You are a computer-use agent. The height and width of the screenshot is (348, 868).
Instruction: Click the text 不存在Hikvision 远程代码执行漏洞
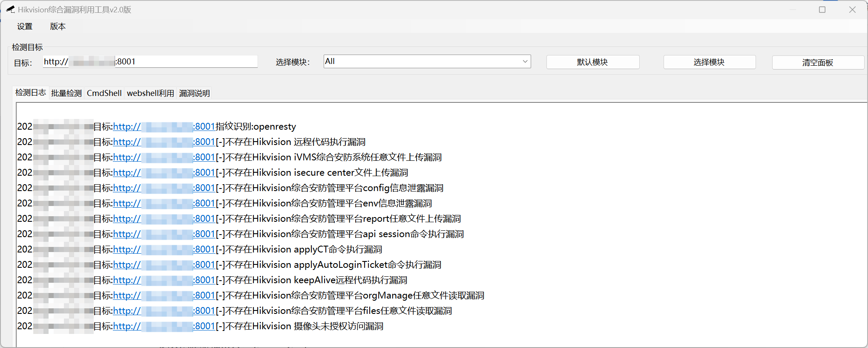tap(295, 142)
